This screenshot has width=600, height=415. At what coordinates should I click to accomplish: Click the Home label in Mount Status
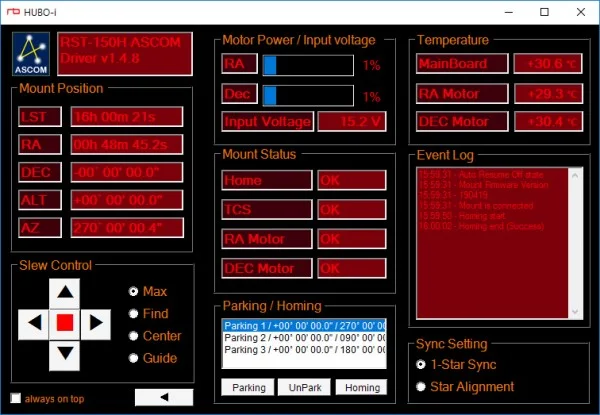pos(267,180)
